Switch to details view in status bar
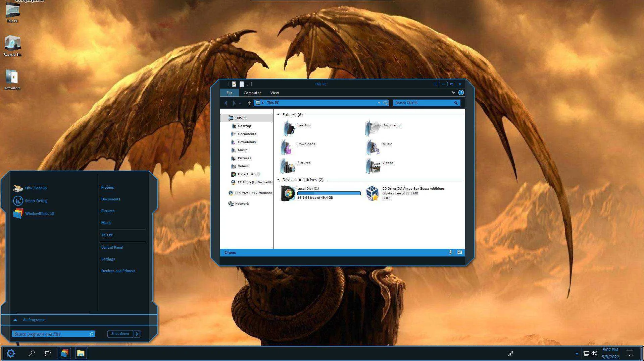644x361 pixels. coord(450,252)
